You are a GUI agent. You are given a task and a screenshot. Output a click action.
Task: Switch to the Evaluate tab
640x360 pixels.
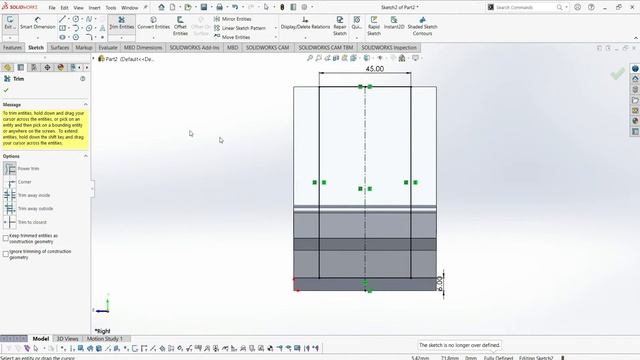coord(108,48)
